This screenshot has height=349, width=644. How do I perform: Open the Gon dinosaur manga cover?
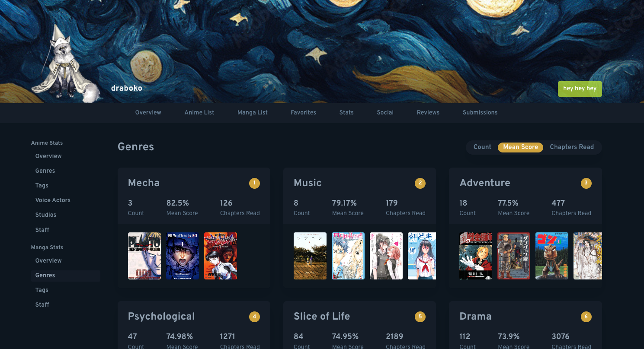point(552,256)
